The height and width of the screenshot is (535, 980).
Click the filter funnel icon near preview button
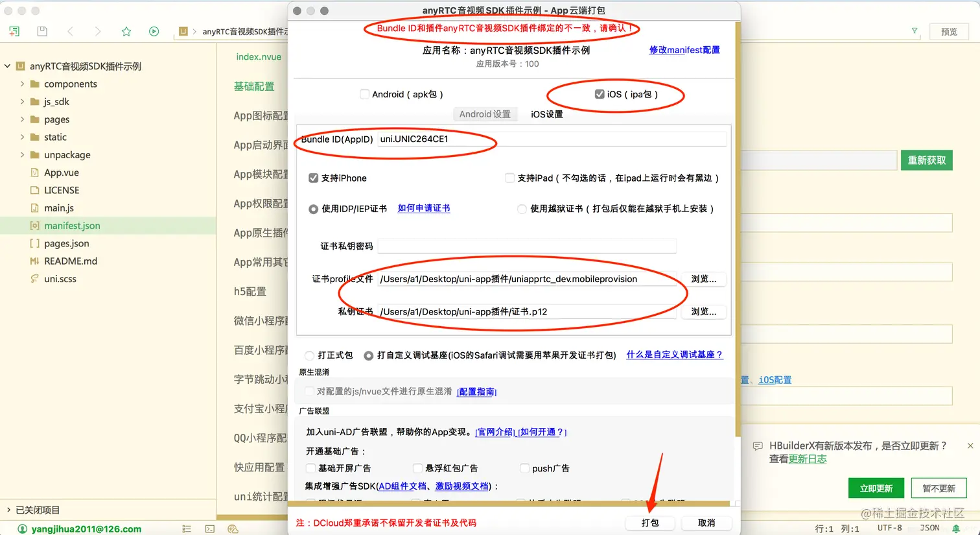[915, 30]
